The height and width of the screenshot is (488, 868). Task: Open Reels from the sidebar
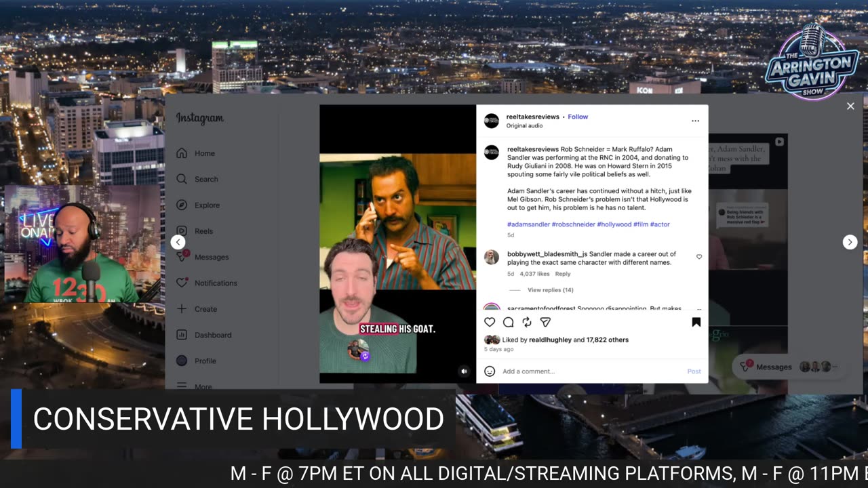[x=195, y=231]
